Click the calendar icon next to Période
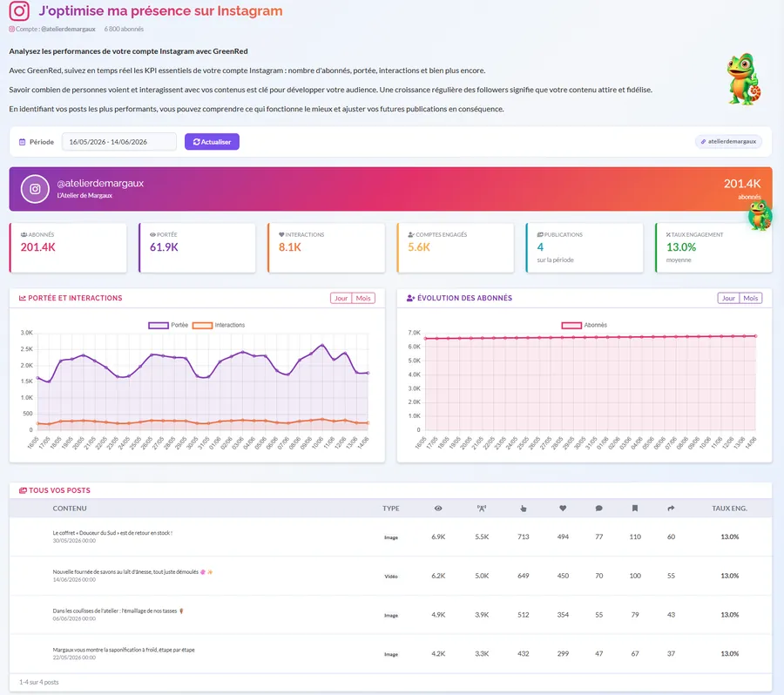Image resolution: width=784 pixels, height=695 pixels. (x=22, y=142)
